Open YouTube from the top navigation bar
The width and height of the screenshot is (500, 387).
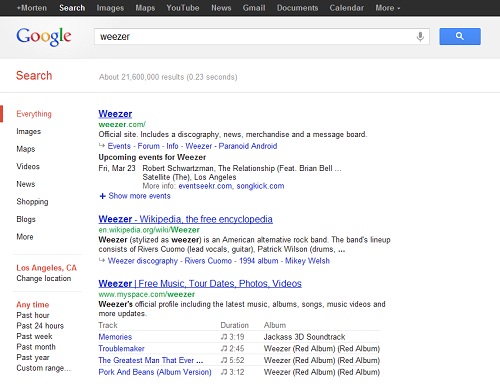183,8
